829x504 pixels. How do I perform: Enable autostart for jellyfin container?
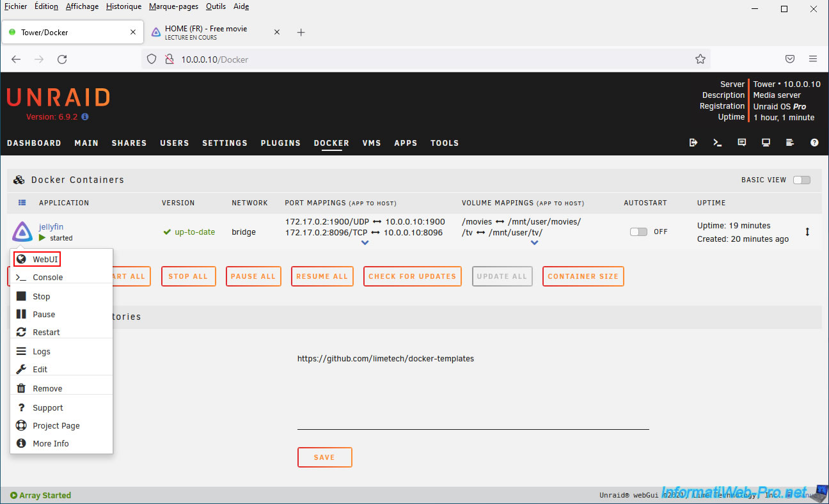638,232
